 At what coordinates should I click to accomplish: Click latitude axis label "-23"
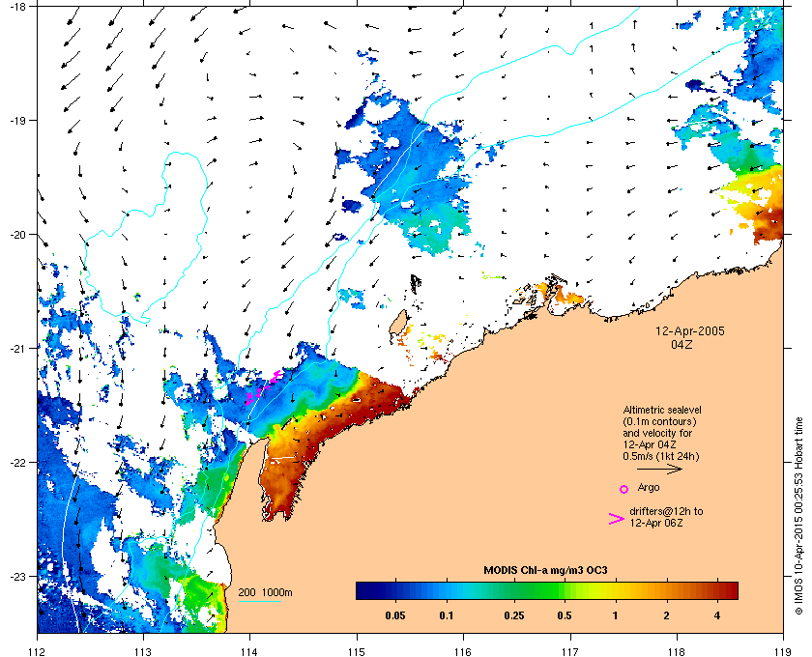pyautogui.click(x=17, y=576)
